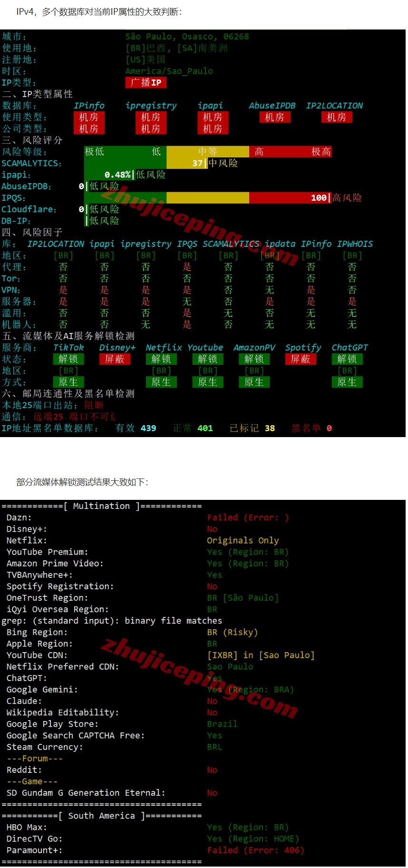
Task: Click the IPQS score 100 高风险
Action: click(336, 198)
